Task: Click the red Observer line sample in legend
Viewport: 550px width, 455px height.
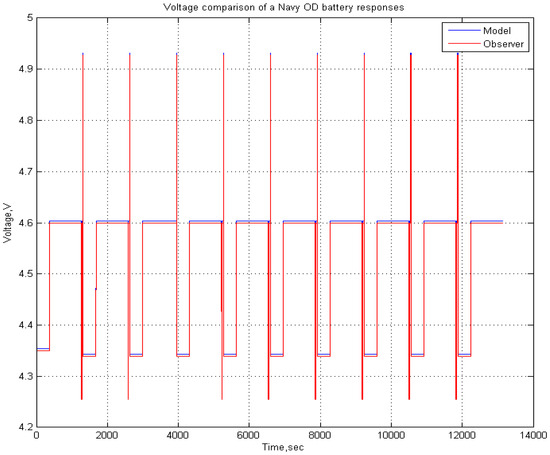Action: click(x=464, y=44)
